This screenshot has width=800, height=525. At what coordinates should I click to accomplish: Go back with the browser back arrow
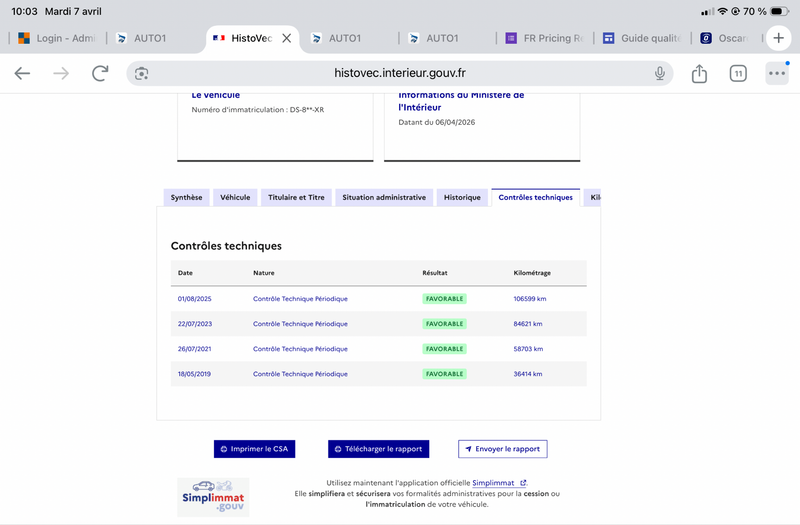tap(22, 73)
